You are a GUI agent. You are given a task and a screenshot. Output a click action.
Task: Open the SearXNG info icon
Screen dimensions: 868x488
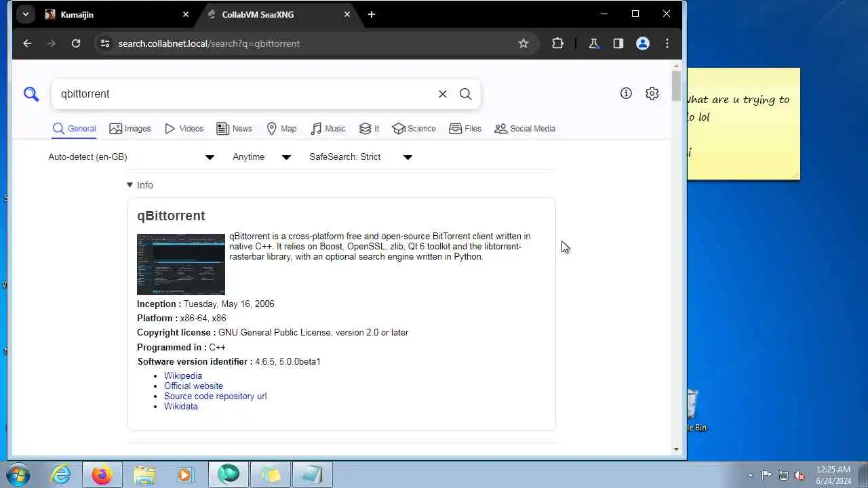(626, 94)
